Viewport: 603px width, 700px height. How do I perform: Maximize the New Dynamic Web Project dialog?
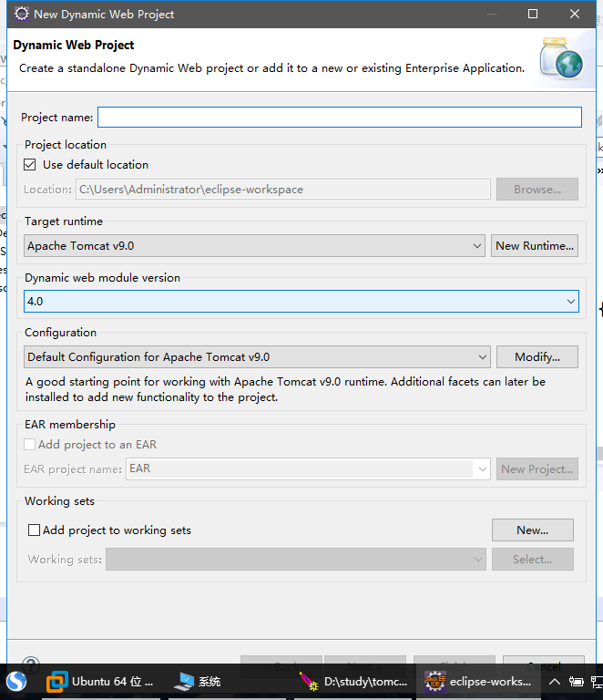(x=533, y=14)
